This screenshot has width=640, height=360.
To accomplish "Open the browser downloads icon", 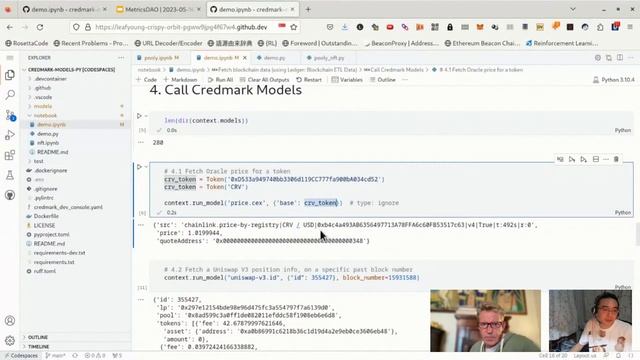I will (x=344, y=27).
